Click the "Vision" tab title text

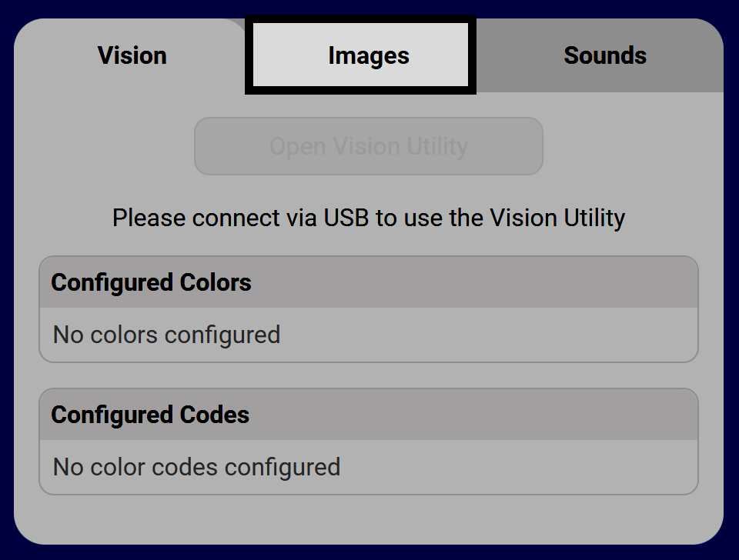pos(132,55)
